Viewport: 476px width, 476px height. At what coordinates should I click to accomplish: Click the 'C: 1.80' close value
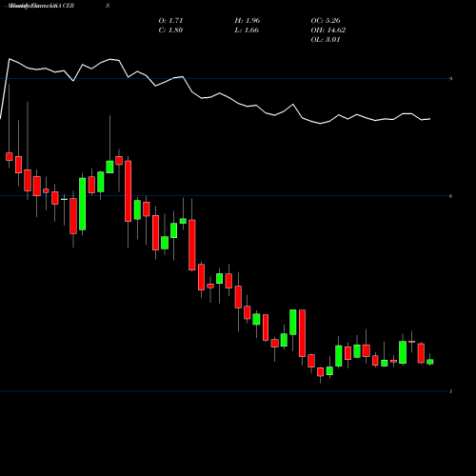coord(170,30)
